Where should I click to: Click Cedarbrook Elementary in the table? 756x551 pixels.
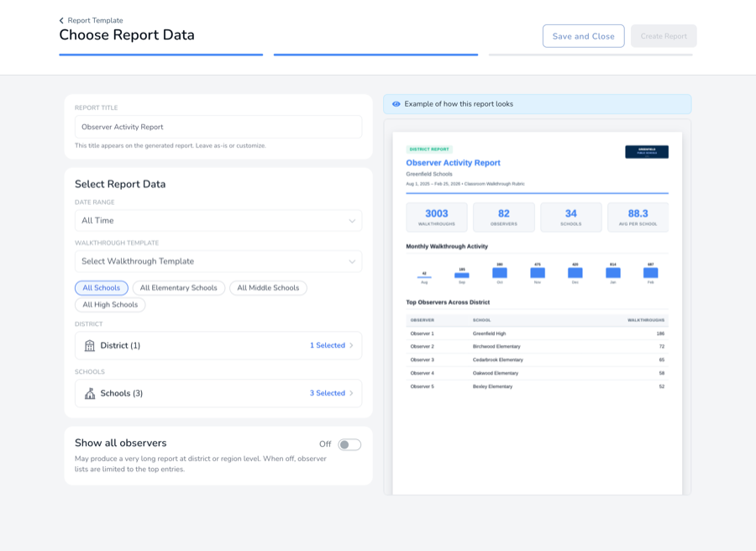(498, 360)
